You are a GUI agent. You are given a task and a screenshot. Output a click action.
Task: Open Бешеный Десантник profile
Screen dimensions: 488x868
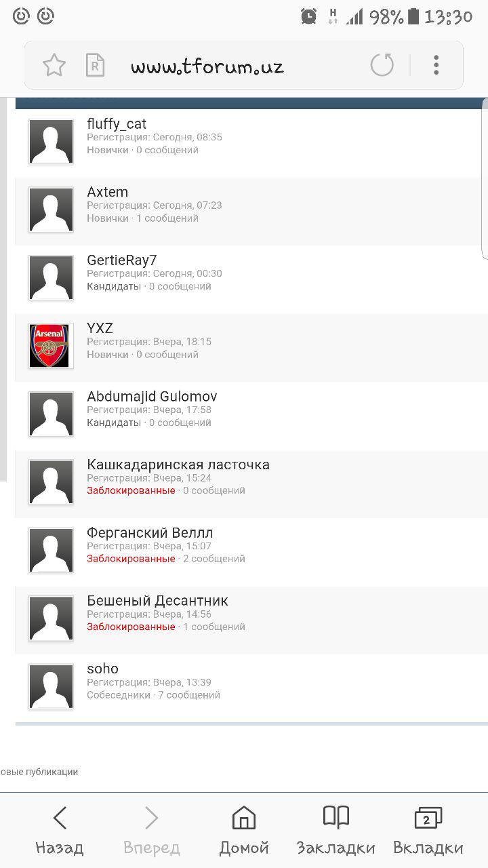point(157,601)
